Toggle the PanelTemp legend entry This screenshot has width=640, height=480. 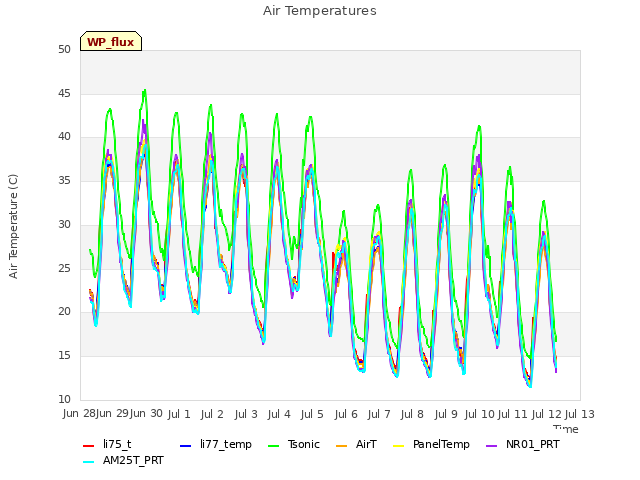(x=431, y=444)
